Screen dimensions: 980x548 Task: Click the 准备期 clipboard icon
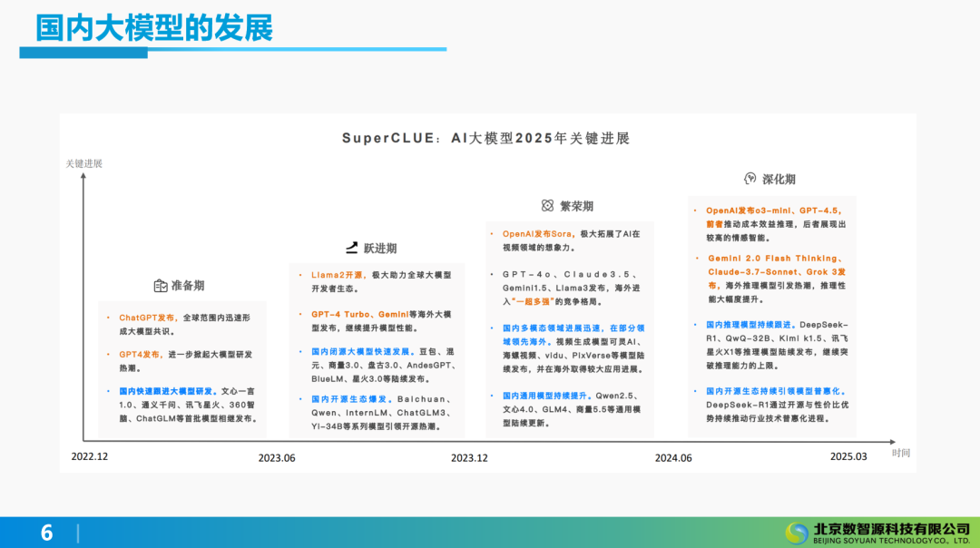[x=161, y=286]
